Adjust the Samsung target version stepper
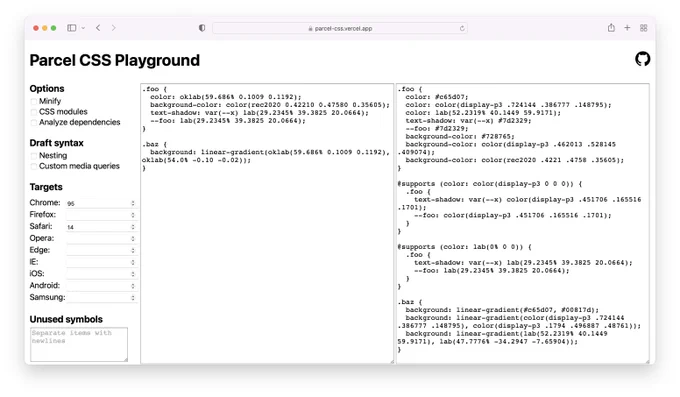This screenshot has height=397, width=680. click(133, 298)
